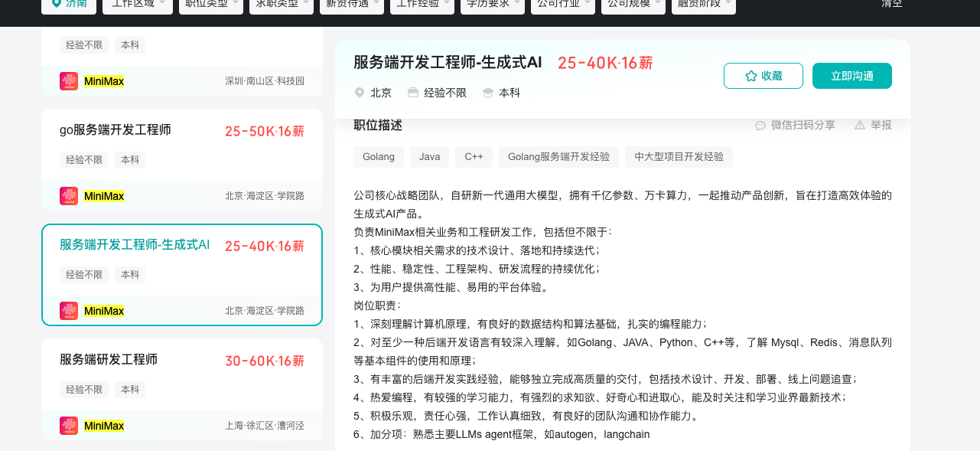Screen dimensions: 980x451
Task: Open the 求职类型 filter dropdown
Action: click(282, 5)
